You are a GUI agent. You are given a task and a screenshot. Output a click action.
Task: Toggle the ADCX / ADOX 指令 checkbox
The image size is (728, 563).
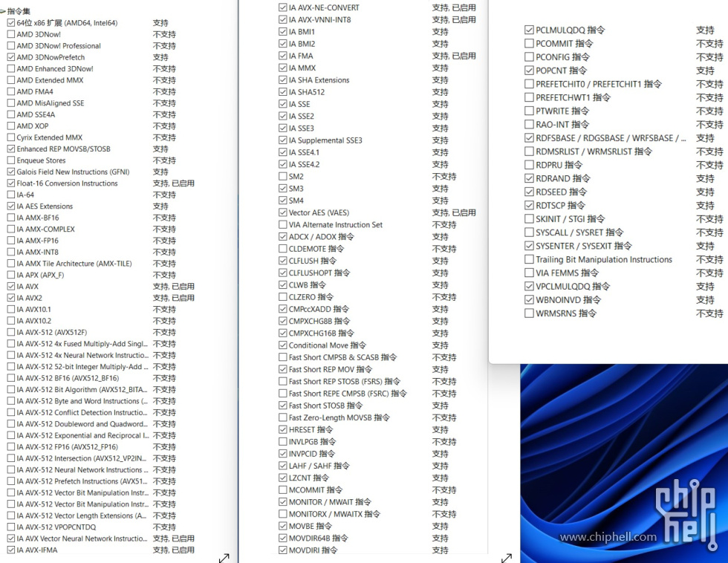pyautogui.click(x=283, y=237)
